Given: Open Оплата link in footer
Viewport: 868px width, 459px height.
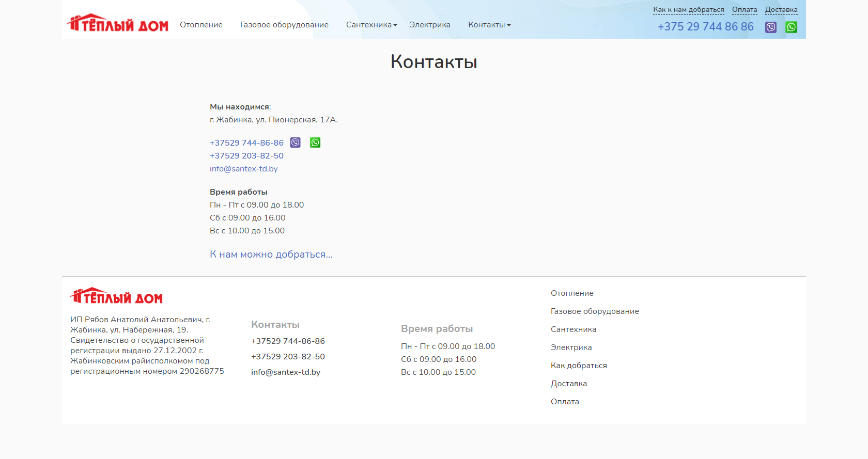Looking at the screenshot, I should click(x=565, y=402).
